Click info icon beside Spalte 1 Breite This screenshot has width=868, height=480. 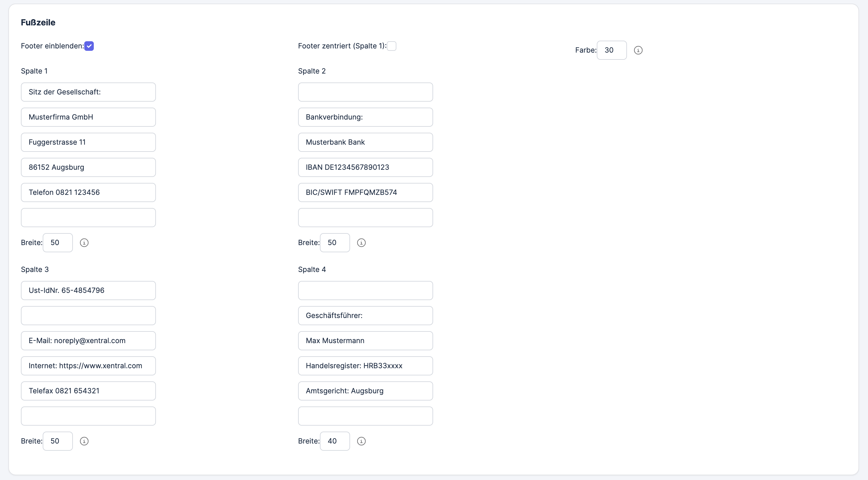coord(84,243)
